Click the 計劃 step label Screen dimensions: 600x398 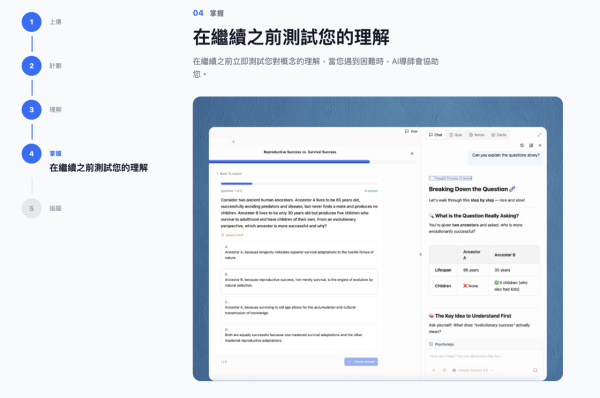[x=55, y=66]
